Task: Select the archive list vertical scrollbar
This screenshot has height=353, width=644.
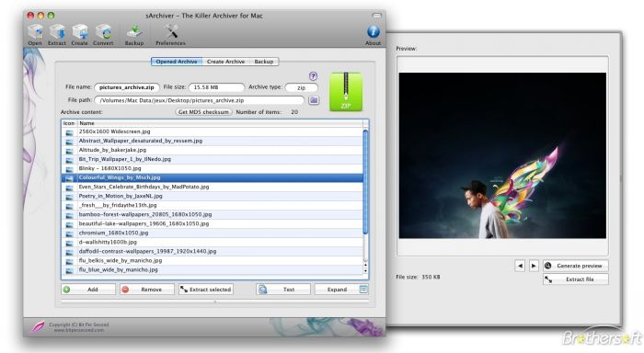Action: 365,183
